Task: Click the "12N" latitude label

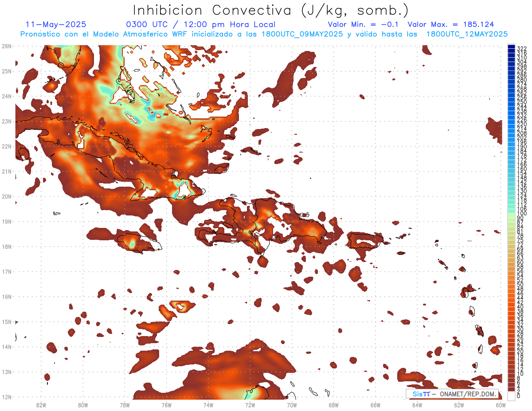Action: pos(6,396)
